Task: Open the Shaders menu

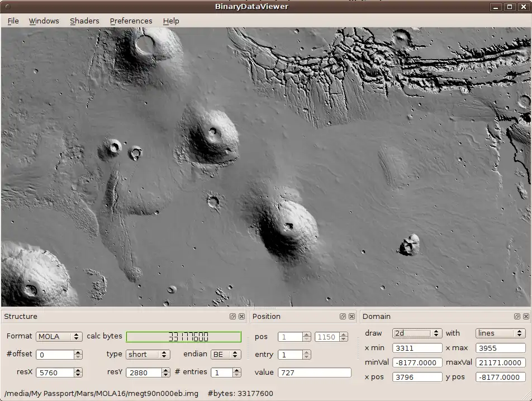Action: pos(84,21)
